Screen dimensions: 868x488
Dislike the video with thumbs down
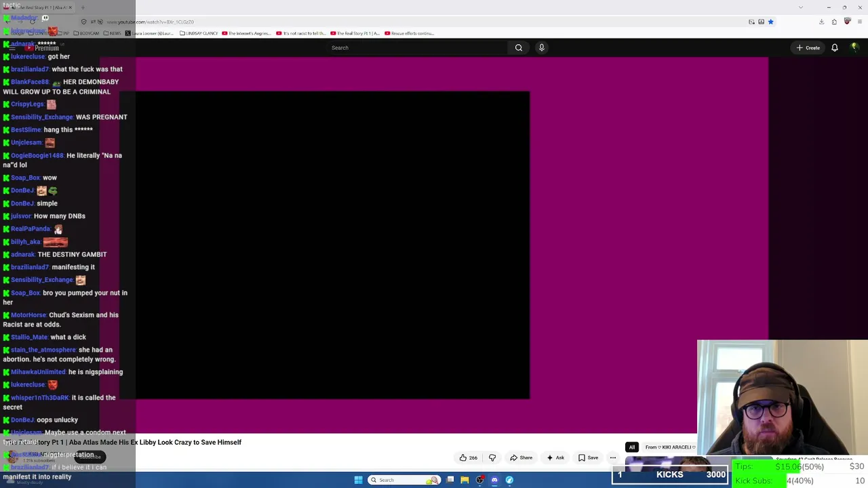(492, 457)
